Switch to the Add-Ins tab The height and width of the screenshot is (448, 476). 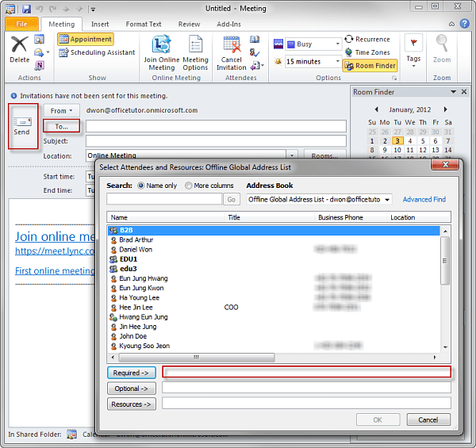point(228,24)
